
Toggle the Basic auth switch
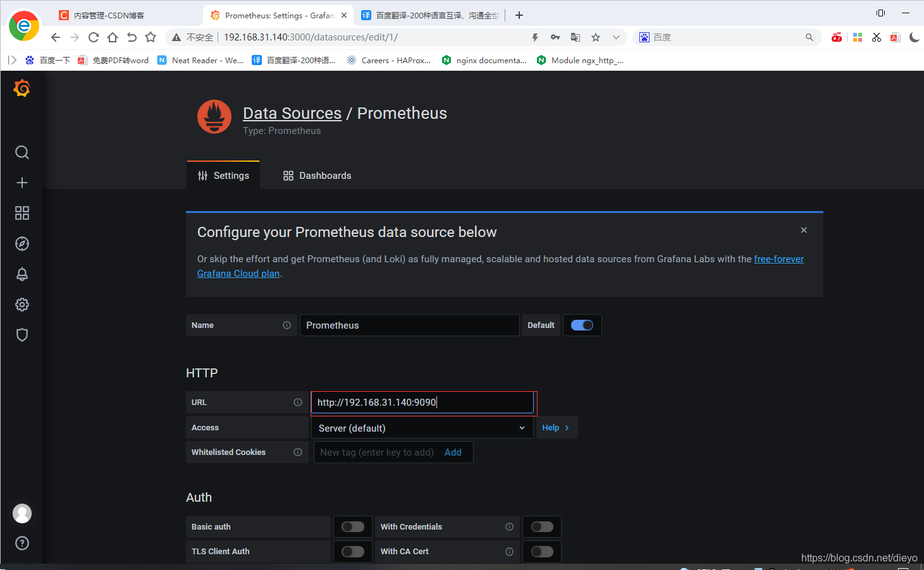coord(353,526)
